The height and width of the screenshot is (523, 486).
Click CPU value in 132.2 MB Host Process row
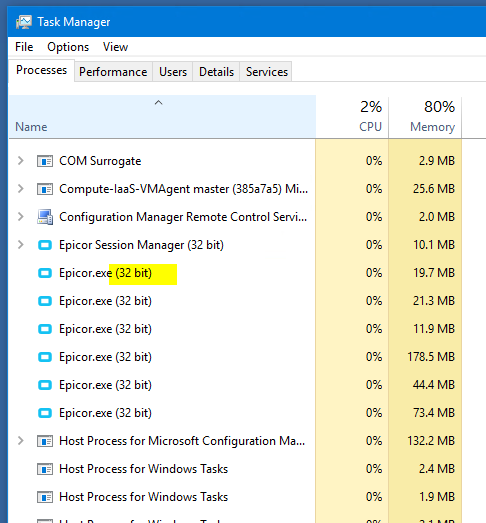click(x=374, y=441)
